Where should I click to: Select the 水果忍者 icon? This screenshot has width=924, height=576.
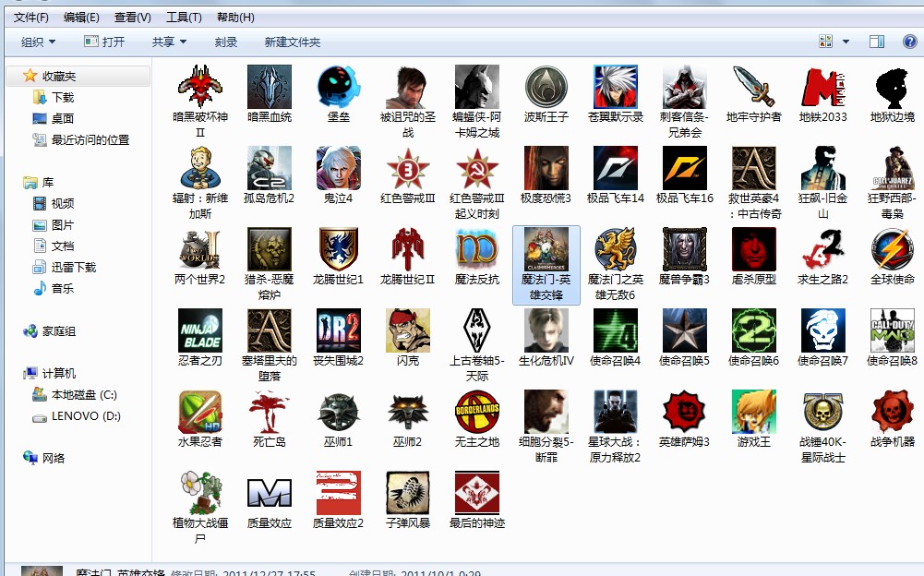200,412
